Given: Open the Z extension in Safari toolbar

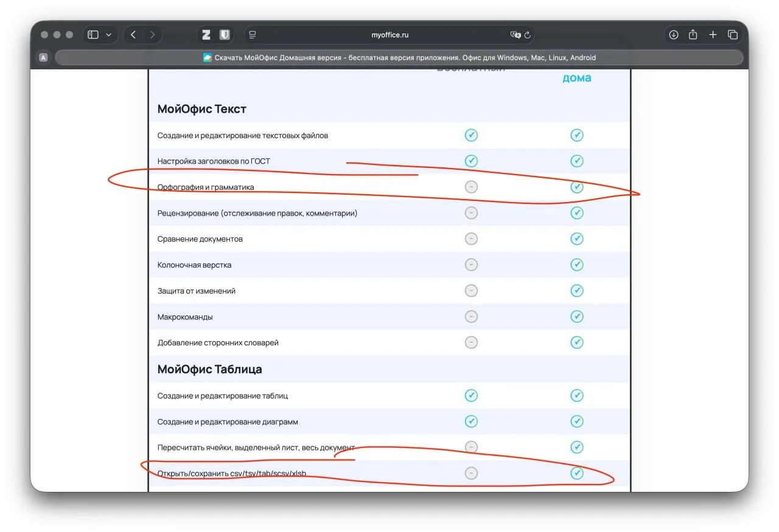Looking at the screenshot, I should (x=206, y=35).
